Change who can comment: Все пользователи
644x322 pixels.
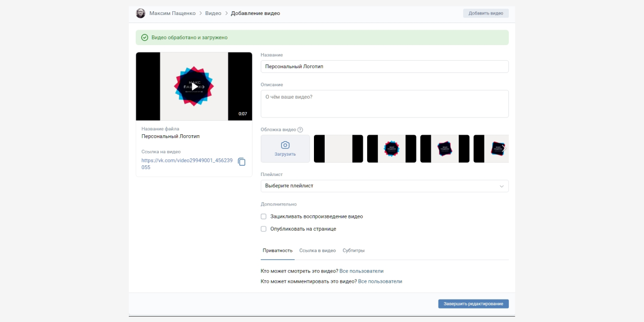click(380, 281)
